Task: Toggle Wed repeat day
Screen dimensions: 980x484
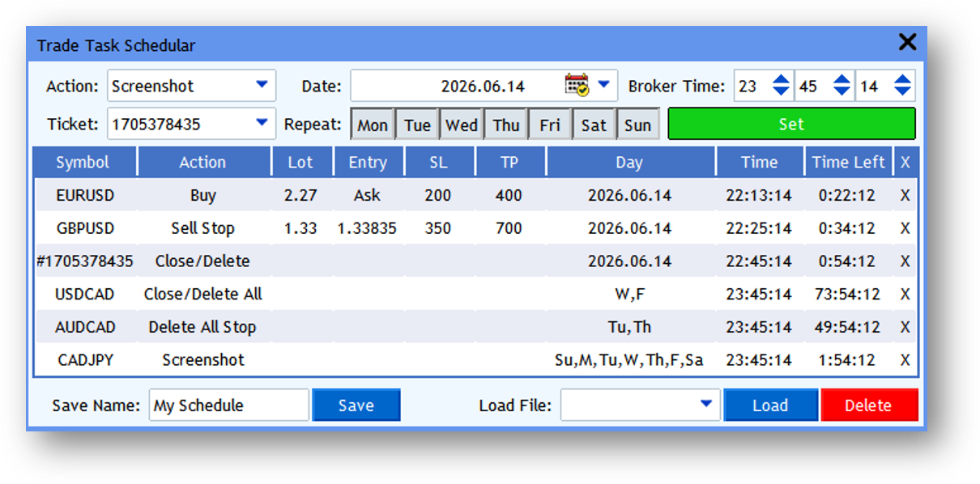Action: point(462,125)
